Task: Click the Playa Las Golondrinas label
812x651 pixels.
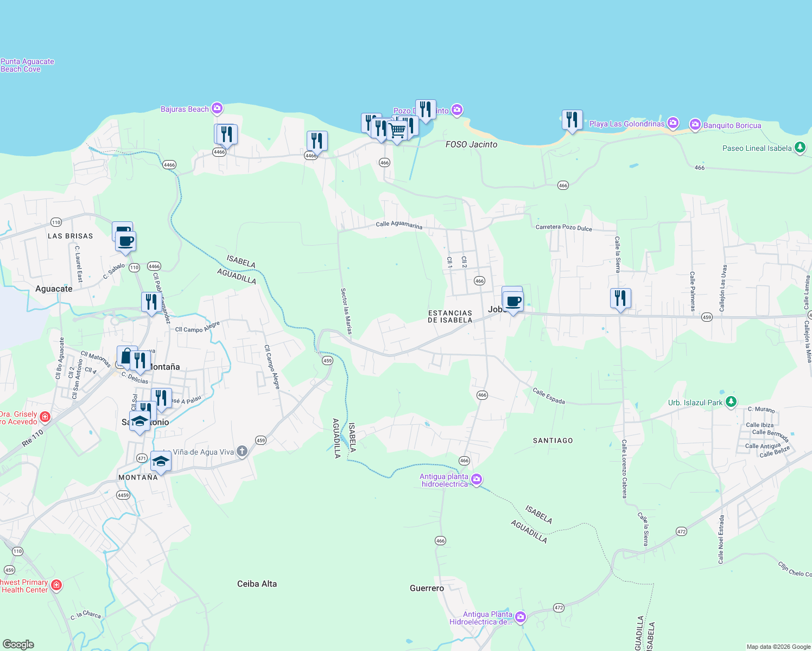Action: (x=626, y=124)
